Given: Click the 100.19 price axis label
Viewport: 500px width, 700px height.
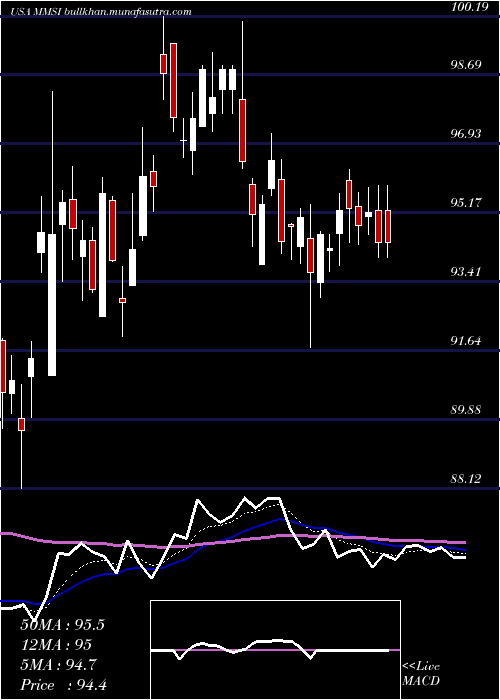Looking at the screenshot, I should coord(470,6).
